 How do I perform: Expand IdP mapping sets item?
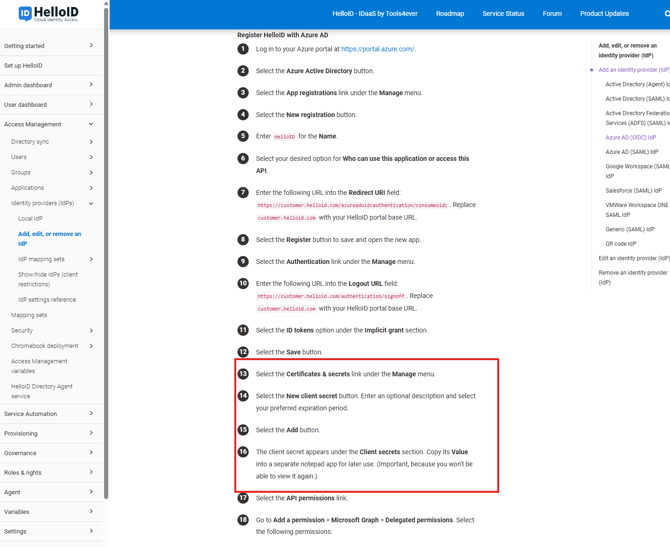point(91,260)
